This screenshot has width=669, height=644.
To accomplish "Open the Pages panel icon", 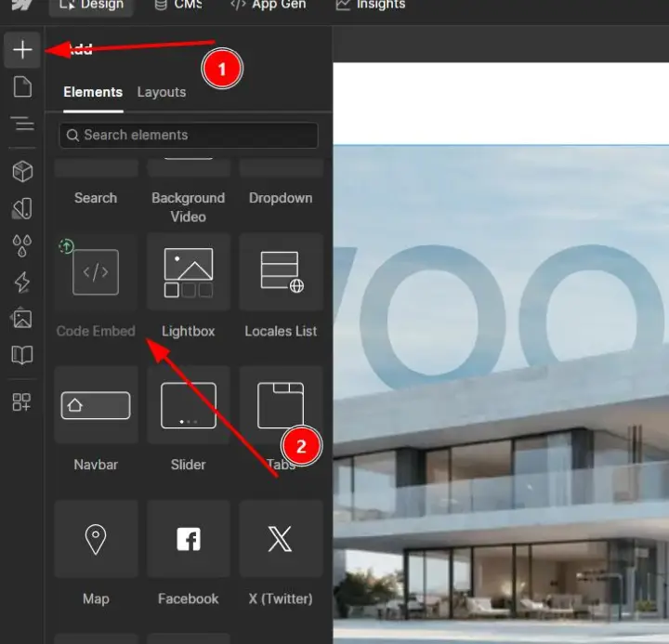I will pyautogui.click(x=22, y=87).
